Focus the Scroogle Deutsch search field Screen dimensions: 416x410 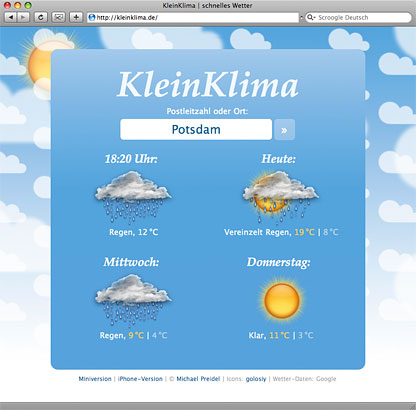358,17
